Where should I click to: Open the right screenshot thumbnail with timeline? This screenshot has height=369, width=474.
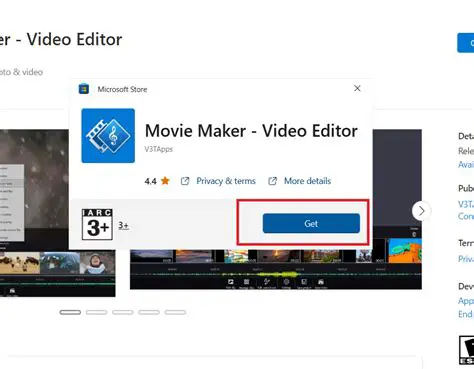(x=276, y=269)
